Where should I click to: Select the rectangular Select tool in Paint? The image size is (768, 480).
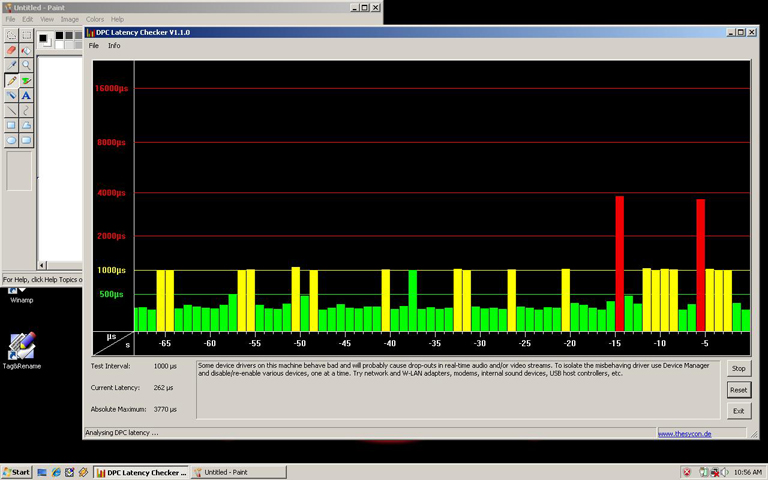click(26, 35)
